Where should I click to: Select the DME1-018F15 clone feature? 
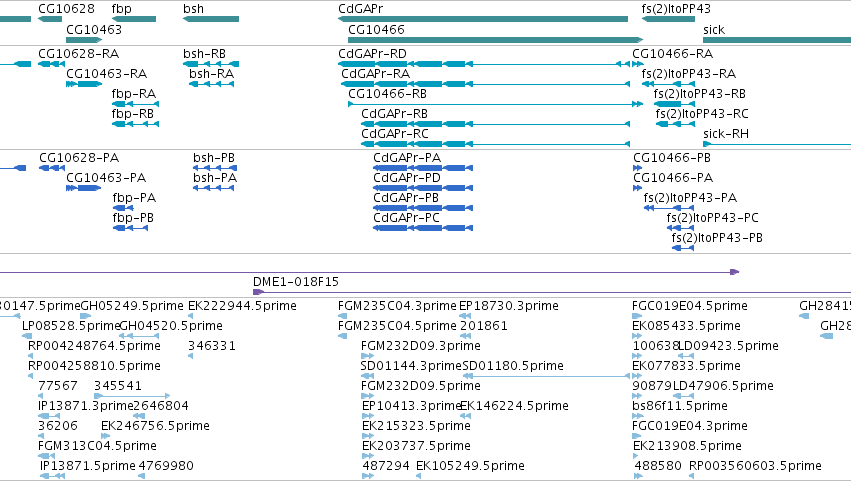pyautogui.click(x=552, y=292)
